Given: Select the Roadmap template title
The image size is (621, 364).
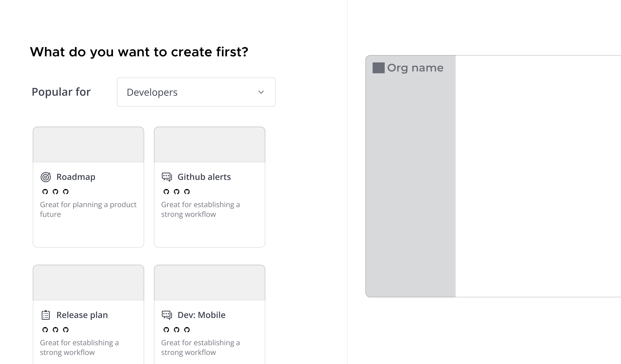Looking at the screenshot, I should [76, 177].
